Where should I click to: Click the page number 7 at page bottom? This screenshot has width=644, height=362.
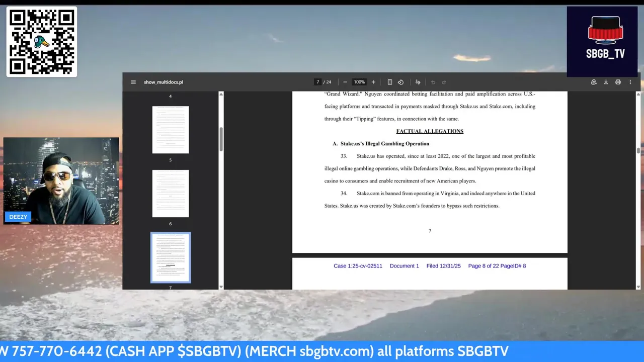tap(430, 231)
